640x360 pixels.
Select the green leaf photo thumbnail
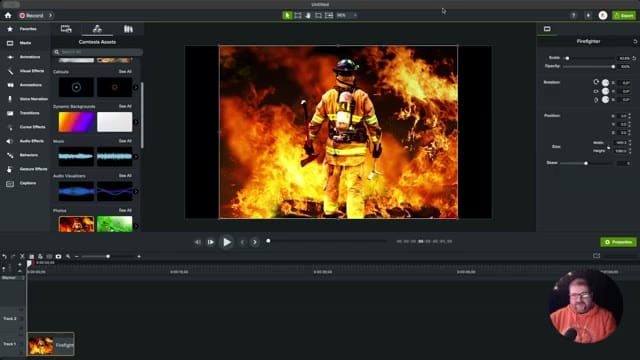point(115,224)
